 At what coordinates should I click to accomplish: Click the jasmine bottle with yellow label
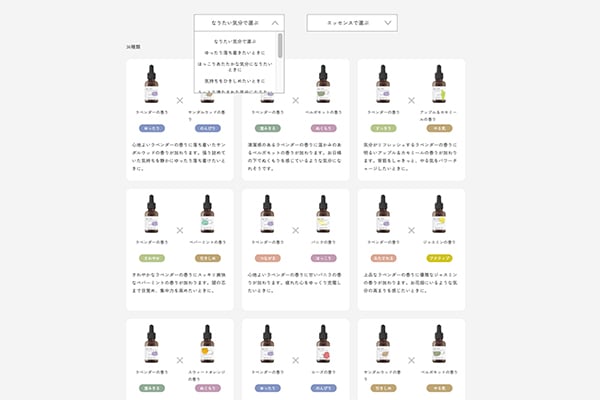(x=438, y=213)
